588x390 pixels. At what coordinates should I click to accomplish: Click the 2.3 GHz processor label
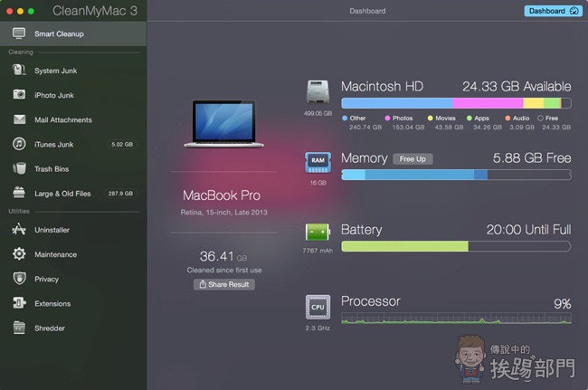pos(318,328)
